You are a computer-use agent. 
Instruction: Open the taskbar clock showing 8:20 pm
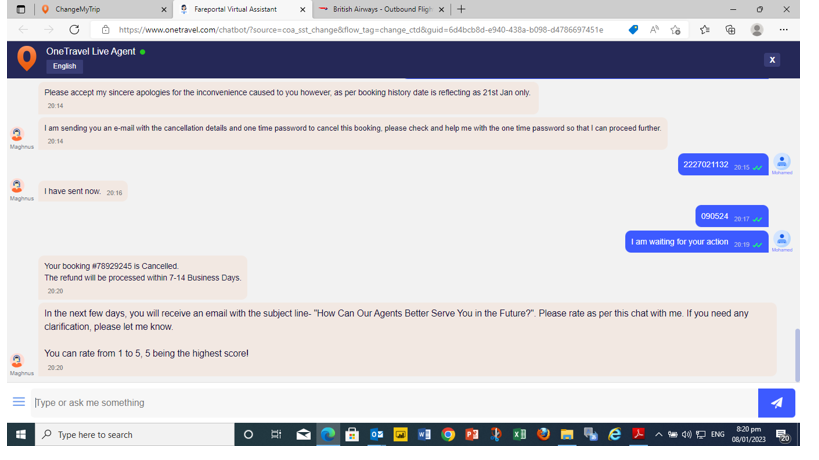click(x=748, y=434)
